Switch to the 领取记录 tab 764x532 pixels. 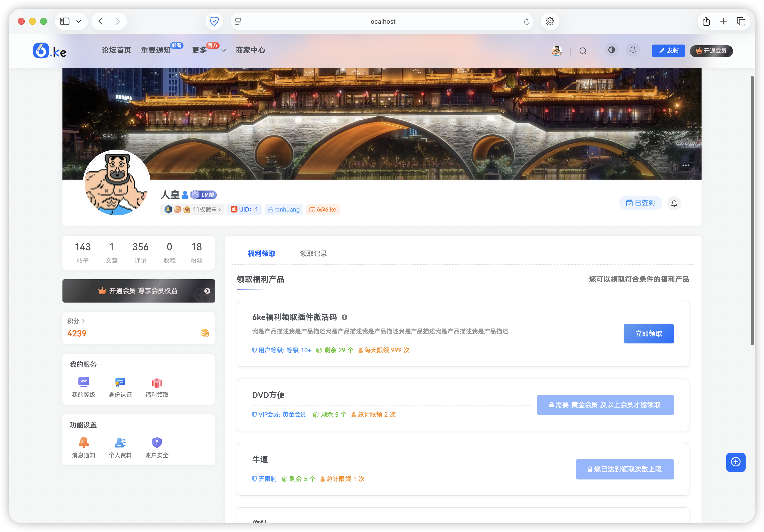313,253
